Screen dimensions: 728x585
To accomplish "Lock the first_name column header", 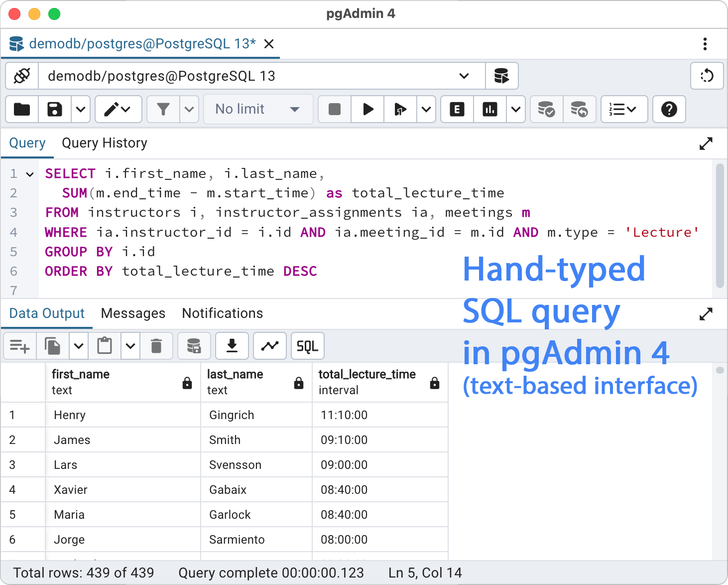I will point(187,383).
